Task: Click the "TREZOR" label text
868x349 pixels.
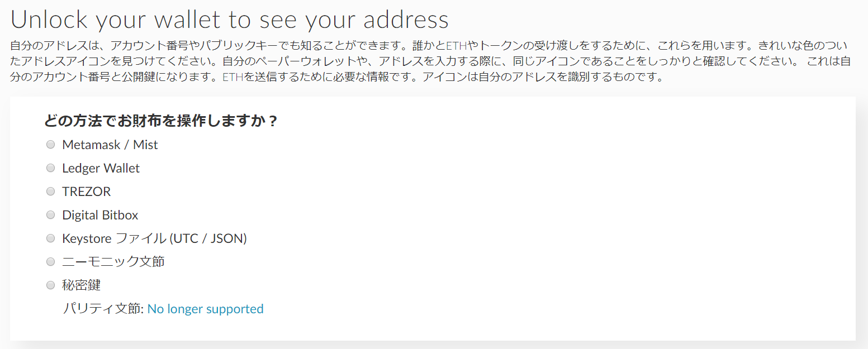Action: click(x=87, y=192)
